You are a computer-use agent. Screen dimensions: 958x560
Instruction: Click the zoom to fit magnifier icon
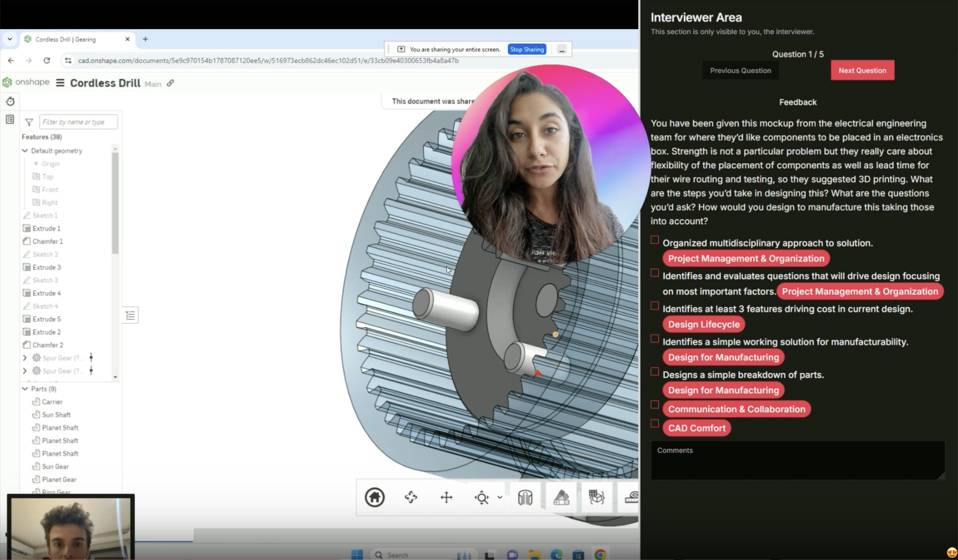(482, 497)
